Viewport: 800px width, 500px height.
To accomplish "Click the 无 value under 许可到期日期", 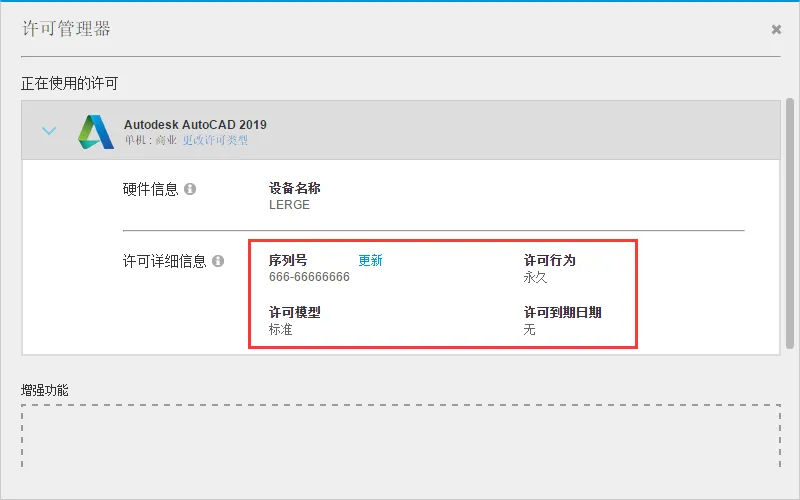I will tap(529, 329).
